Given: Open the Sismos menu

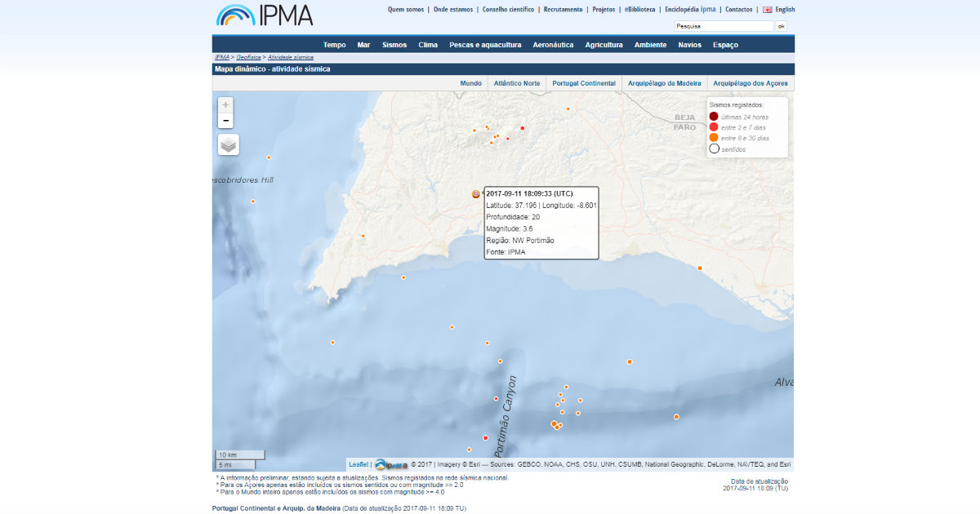Looking at the screenshot, I should pos(394,45).
